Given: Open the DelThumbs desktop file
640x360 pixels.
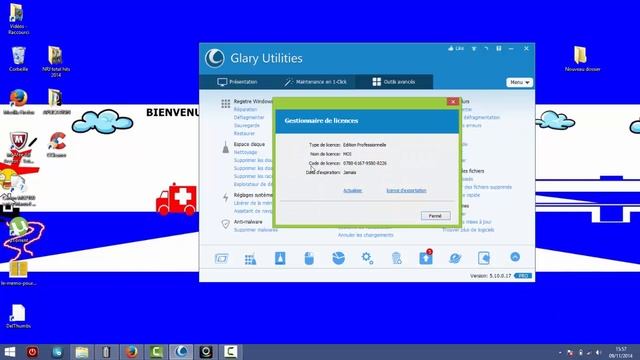Looking at the screenshot, I should 18,316.
